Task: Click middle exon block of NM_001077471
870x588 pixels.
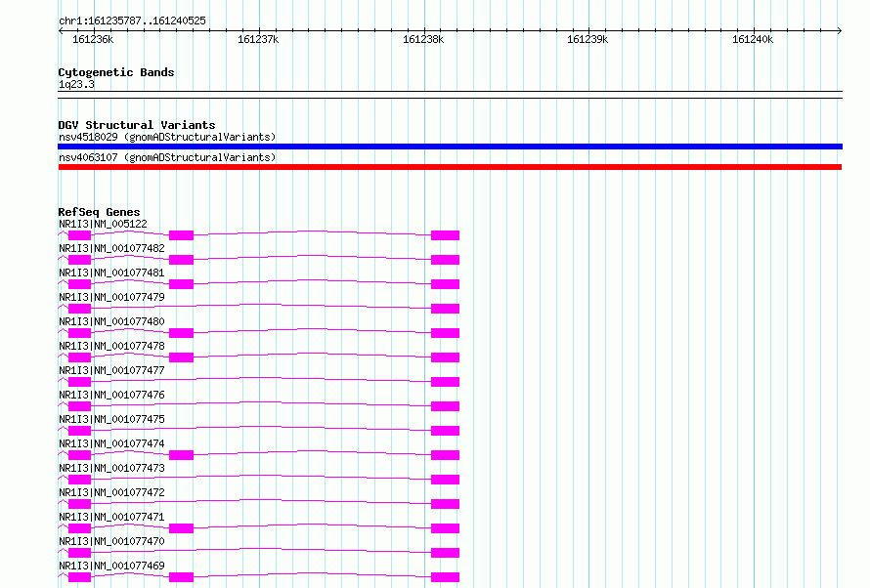Action: (x=181, y=528)
